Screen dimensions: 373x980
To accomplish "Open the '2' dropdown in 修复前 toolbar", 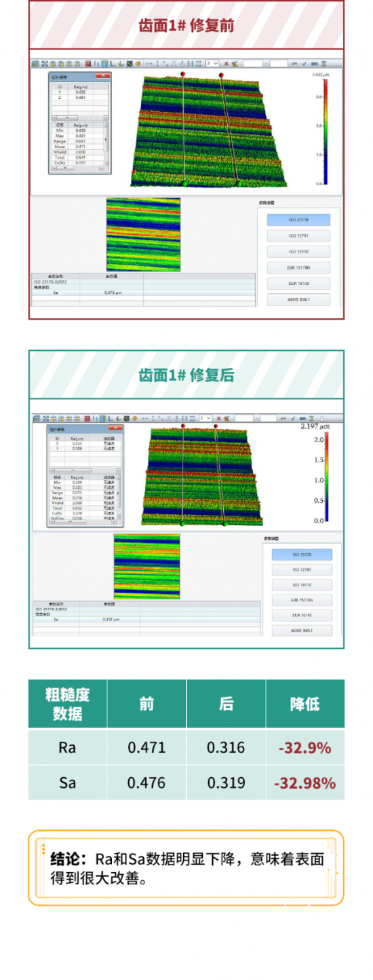I will [x=212, y=64].
